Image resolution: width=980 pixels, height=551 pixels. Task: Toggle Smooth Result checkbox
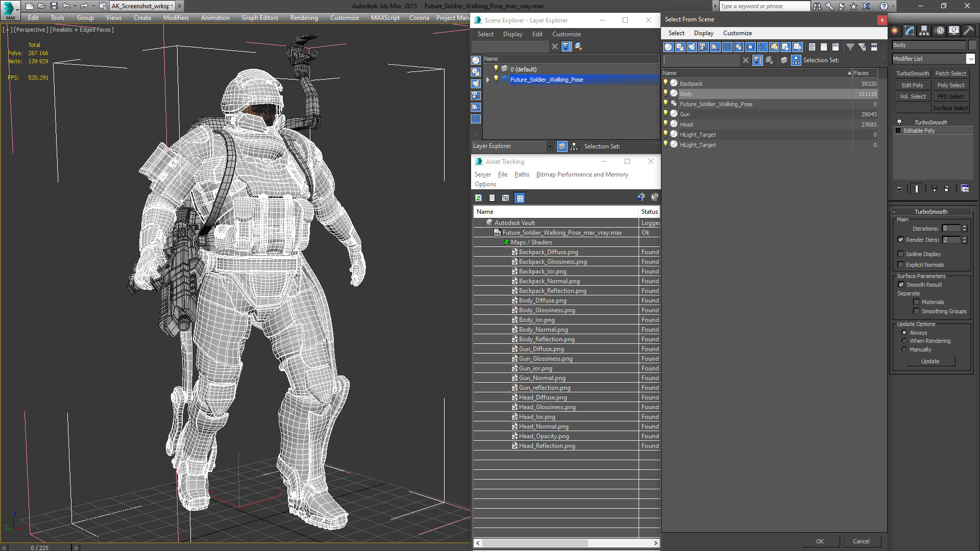(x=901, y=285)
